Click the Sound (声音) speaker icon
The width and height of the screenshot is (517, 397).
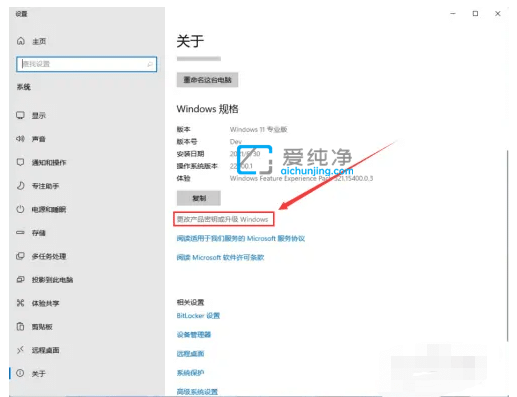tap(20, 139)
